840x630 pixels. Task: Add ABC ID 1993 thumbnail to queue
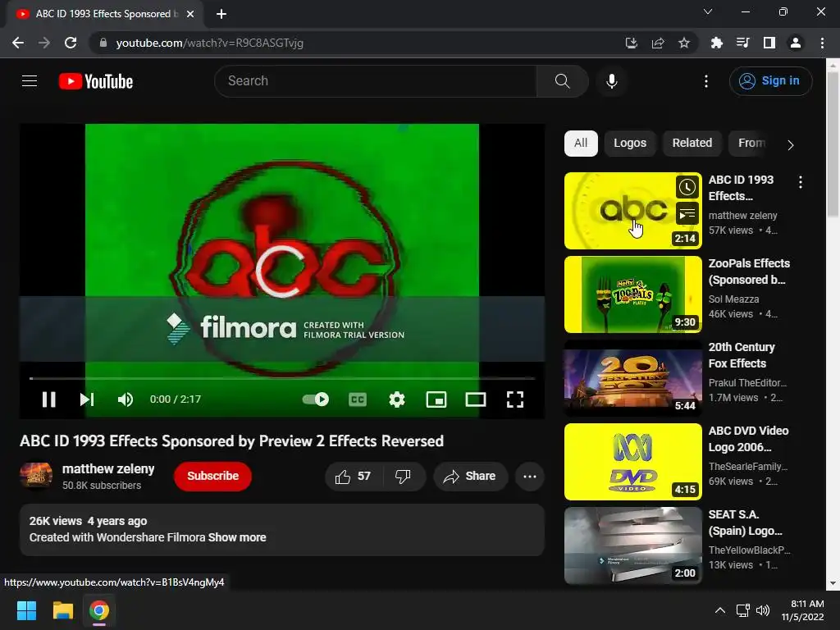[687, 214]
